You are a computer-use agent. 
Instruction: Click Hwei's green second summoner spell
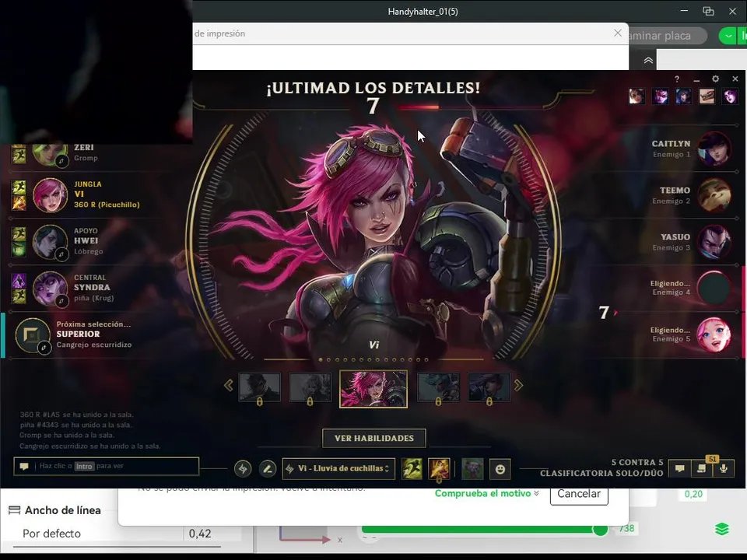click(x=19, y=250)
